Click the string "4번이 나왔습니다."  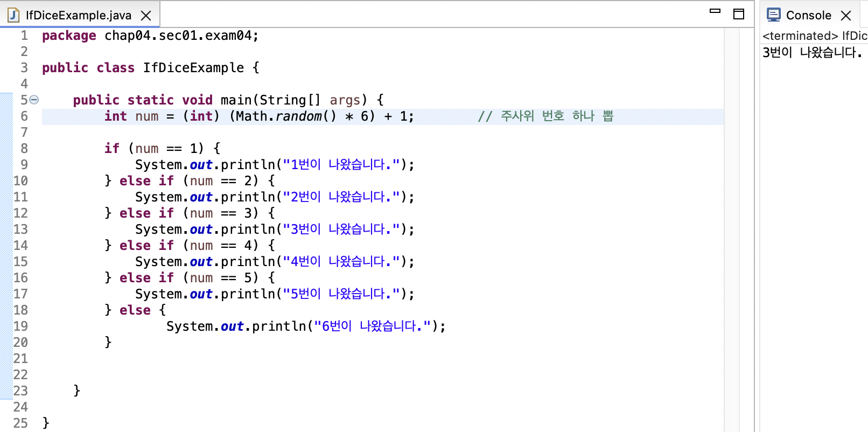coord(342,262)
